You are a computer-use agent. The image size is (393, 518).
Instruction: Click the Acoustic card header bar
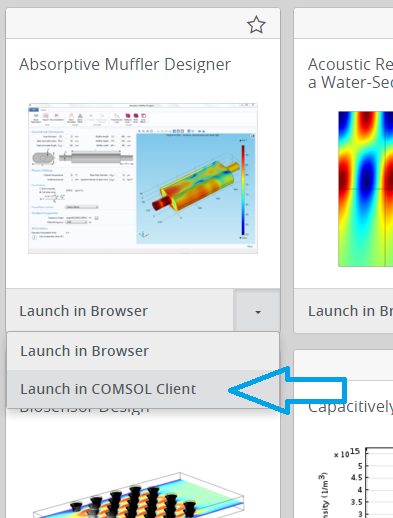(344, 23)
